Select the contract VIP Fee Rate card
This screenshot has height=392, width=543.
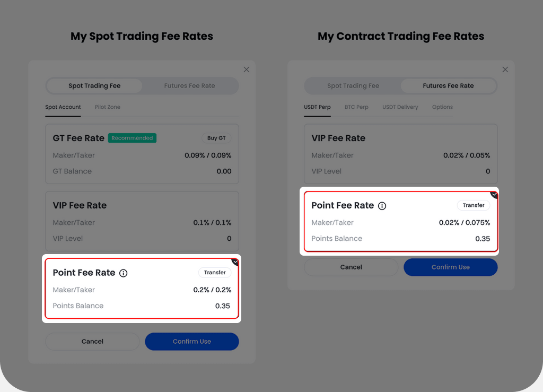(x=400, y=154)
